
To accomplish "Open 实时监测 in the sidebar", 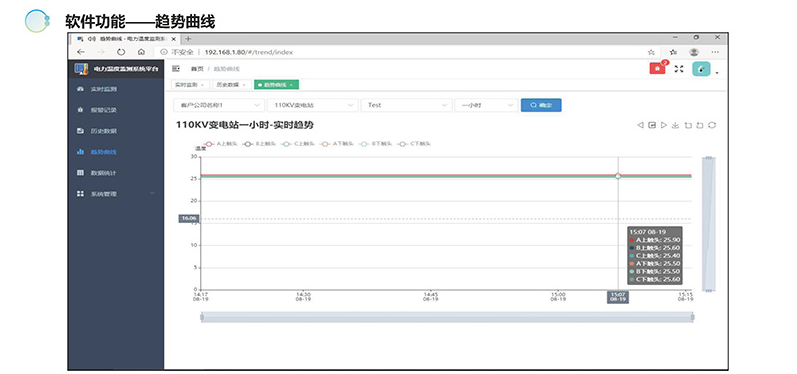I will [116, 89].
